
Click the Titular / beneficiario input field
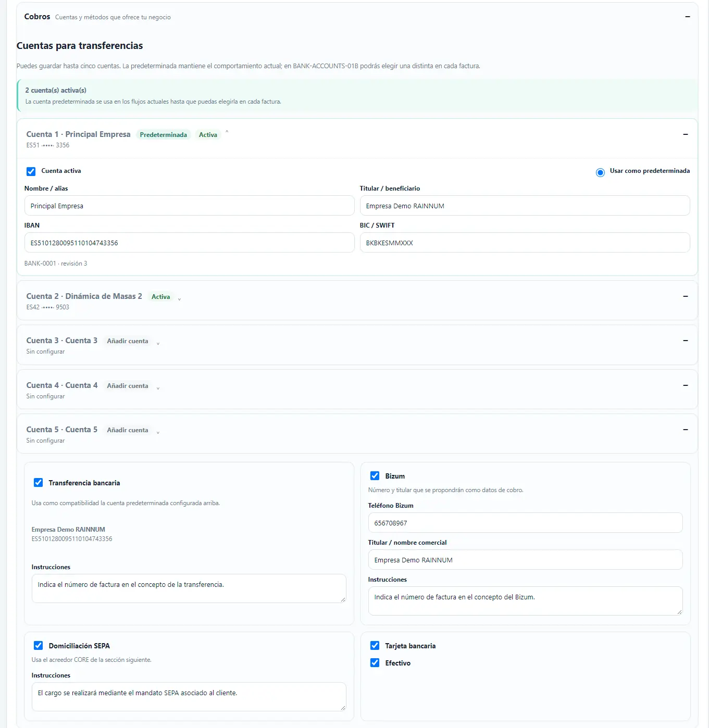525,206
